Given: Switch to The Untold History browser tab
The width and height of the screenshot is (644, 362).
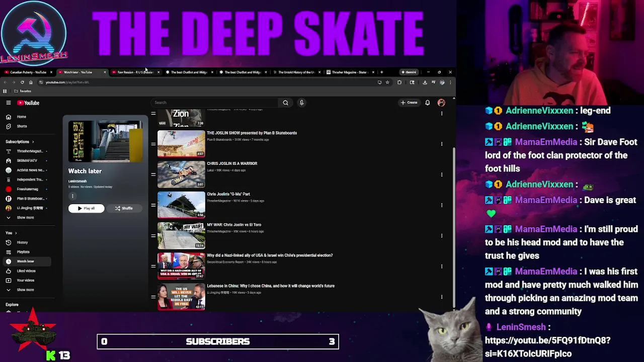Looking at the screenshot, I should pos(296,72).
